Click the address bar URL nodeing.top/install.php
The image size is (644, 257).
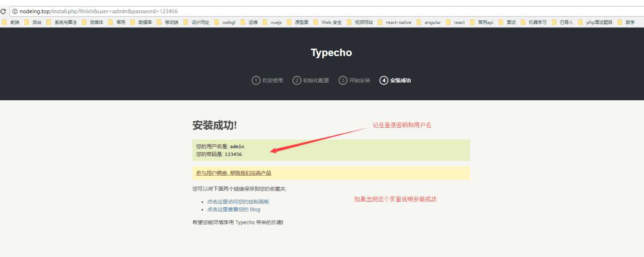pos(99,12)
